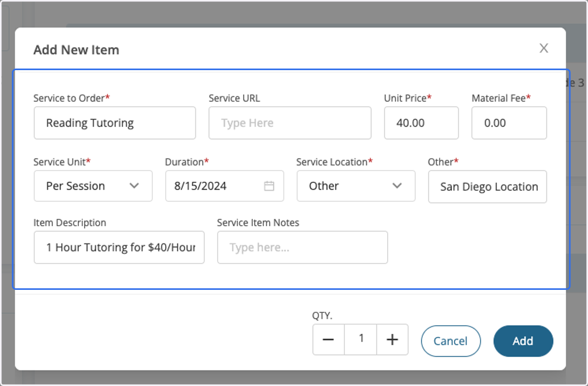Increase quantity with the plus button
This screenshot has height=386, width=588.
(392, 339)
